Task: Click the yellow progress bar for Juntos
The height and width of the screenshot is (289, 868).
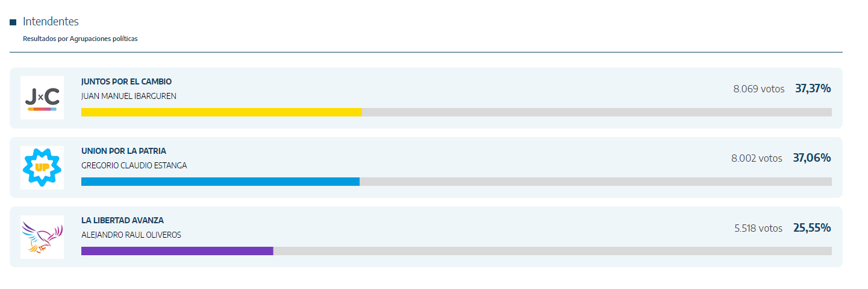Action: (x=222, y=112)
